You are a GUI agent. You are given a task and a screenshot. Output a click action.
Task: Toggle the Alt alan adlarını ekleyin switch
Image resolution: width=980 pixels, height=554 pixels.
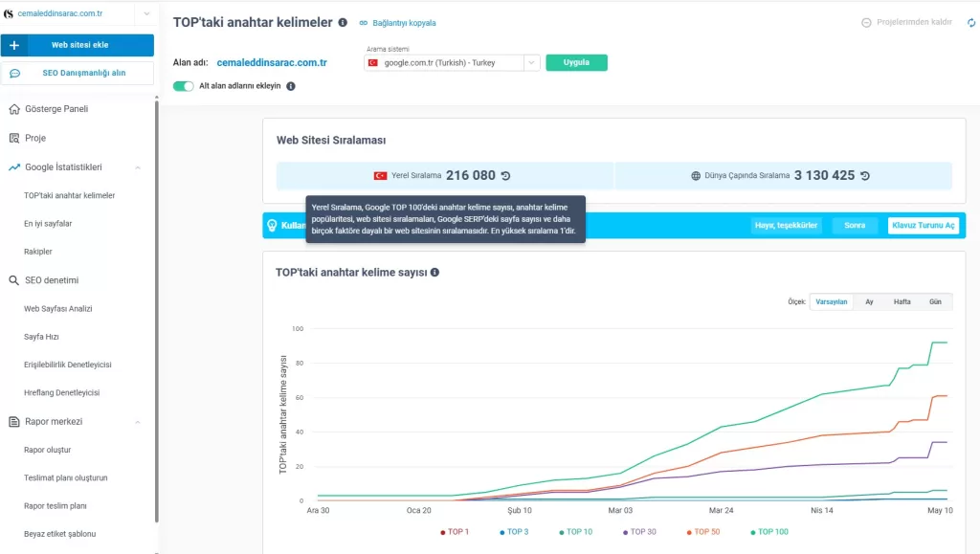(183, 86)
